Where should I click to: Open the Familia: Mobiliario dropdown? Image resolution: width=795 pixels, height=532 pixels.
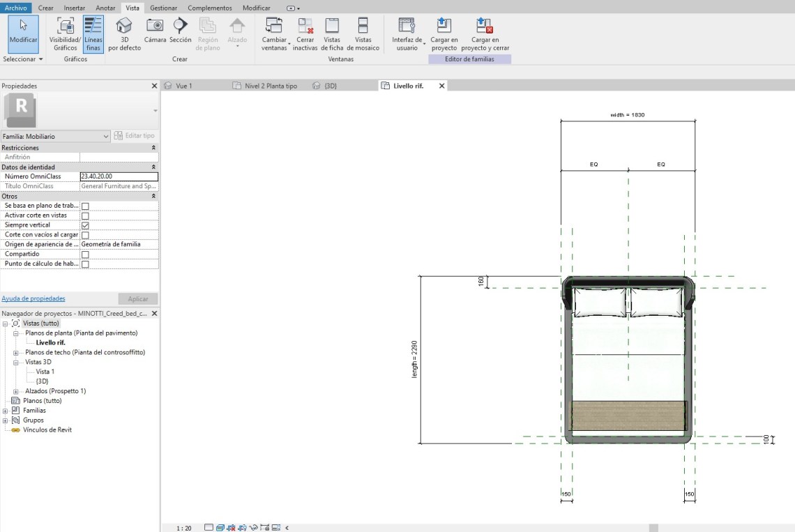click(x=56, y=136)
